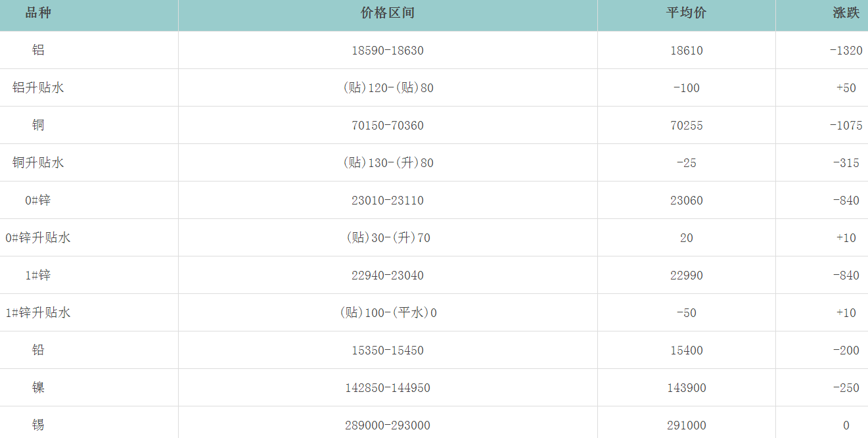
Task: Click the 价格区间 column header
Action: coord(388,13)
